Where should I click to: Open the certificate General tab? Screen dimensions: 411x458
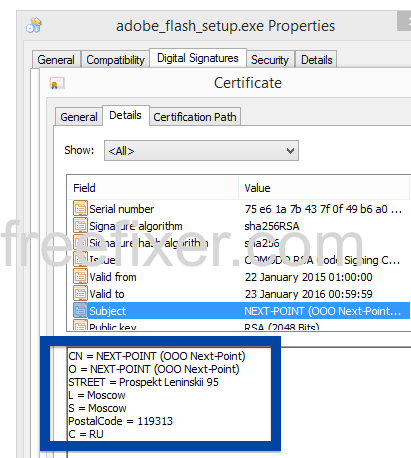(79, 117)
